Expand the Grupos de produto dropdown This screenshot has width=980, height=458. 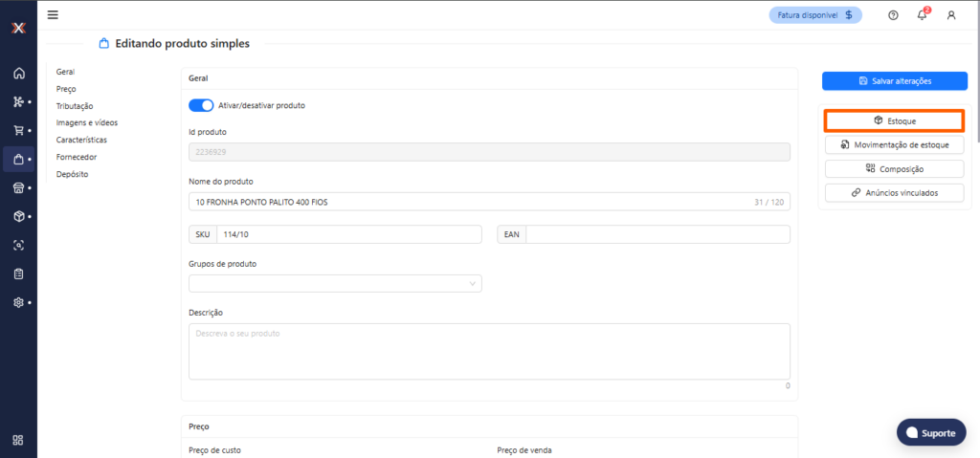coord(335,283)
